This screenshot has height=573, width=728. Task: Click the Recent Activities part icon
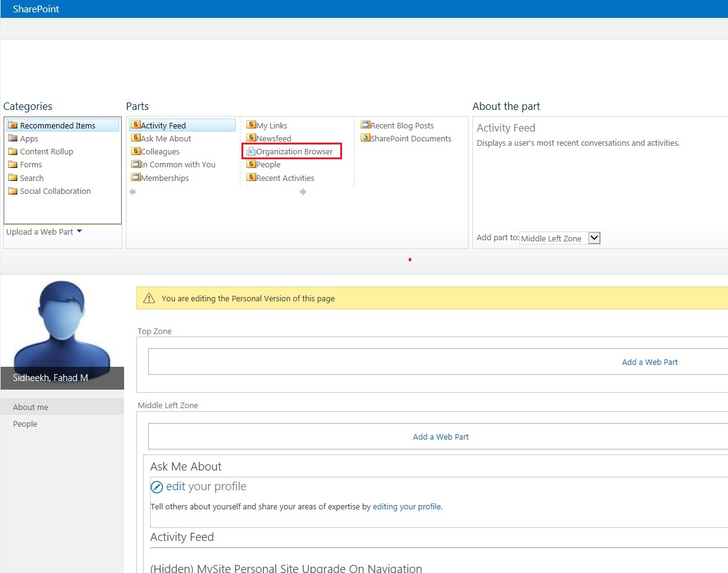pos(251,177)
